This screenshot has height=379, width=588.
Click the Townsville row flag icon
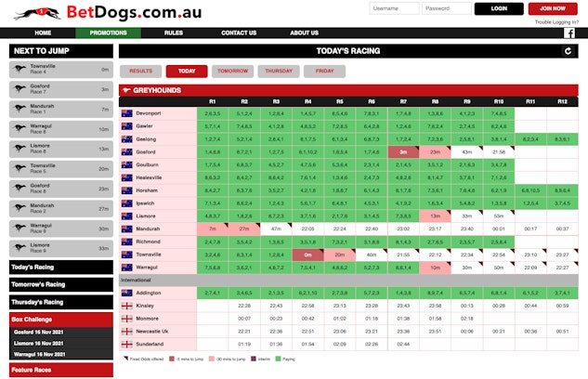[126, 255]
